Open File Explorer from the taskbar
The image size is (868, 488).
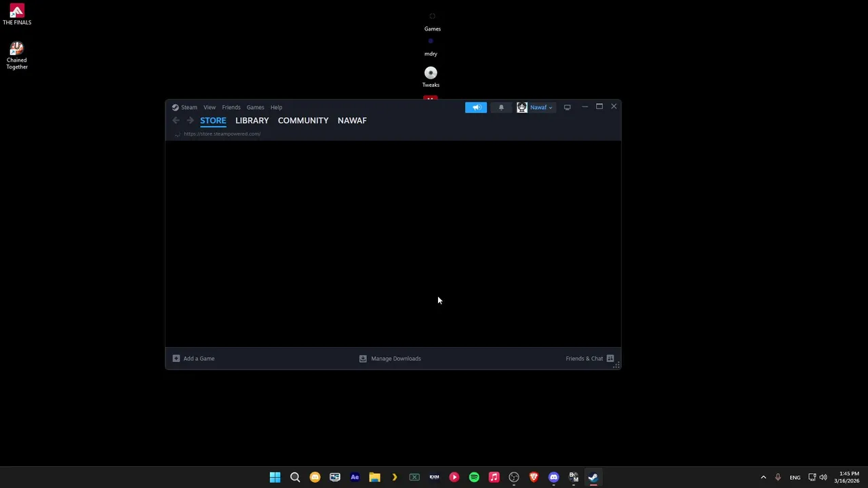coord(374,477)
